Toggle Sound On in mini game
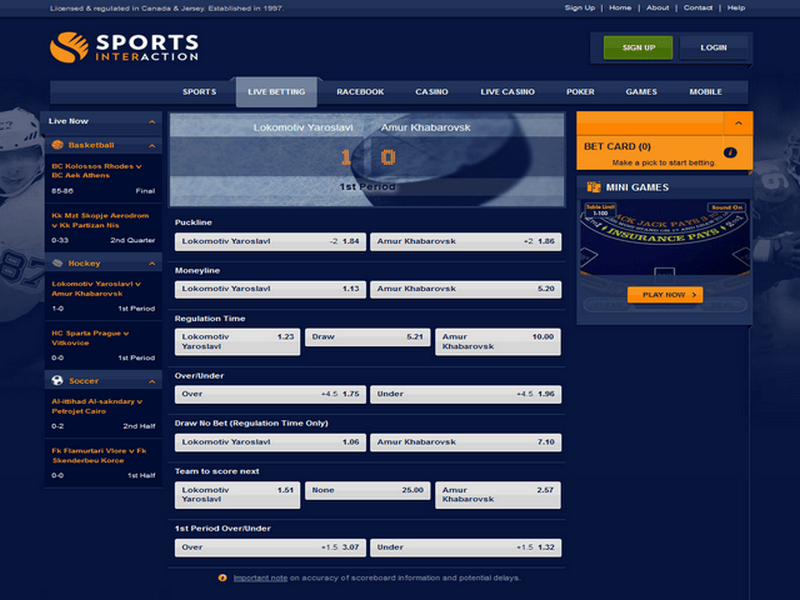800x600 pixels. pos(727,208)
